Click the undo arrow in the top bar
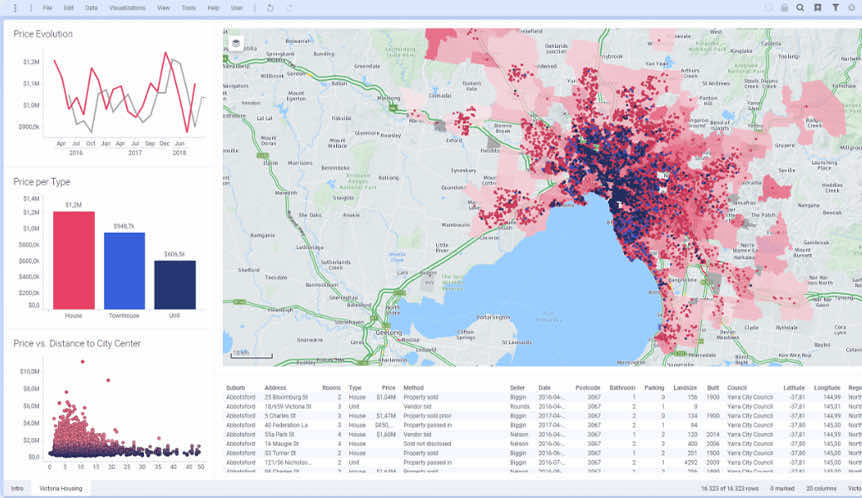Image resolution: width=862 pixels, height=498 pixels. pos(270,8)
